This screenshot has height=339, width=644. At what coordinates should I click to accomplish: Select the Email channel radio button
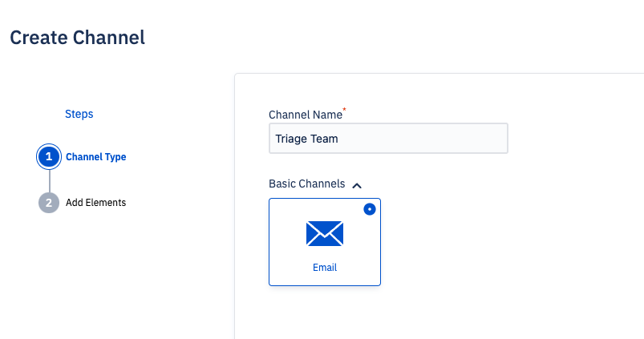pyautogui.click(x=370, y=209)
